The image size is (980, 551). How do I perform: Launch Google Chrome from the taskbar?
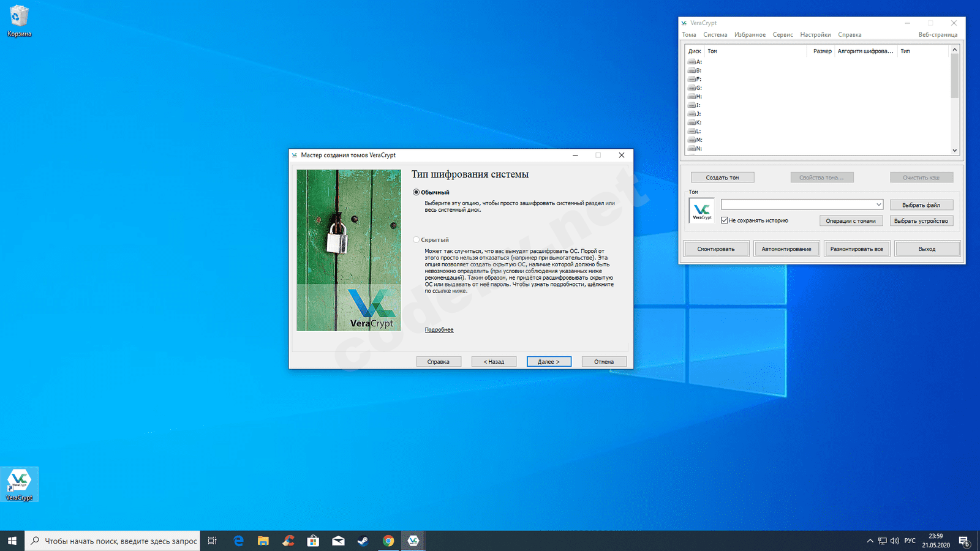click(x=388, y=541)
